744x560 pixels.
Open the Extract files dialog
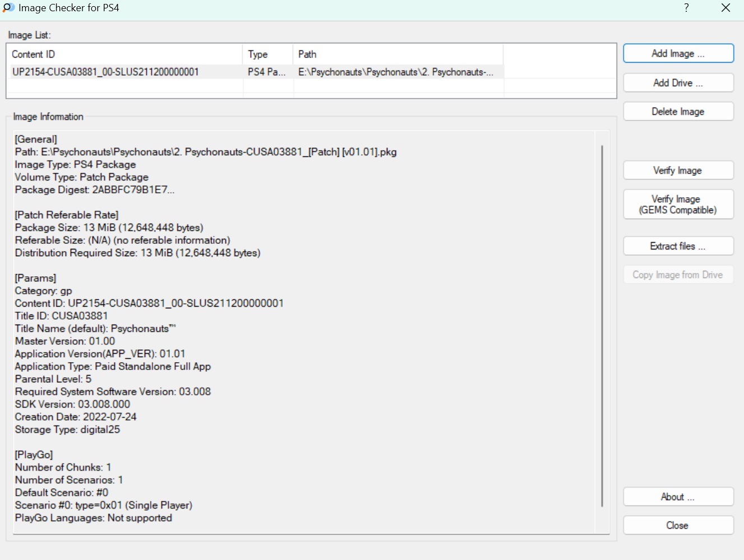tap(678, 246)
